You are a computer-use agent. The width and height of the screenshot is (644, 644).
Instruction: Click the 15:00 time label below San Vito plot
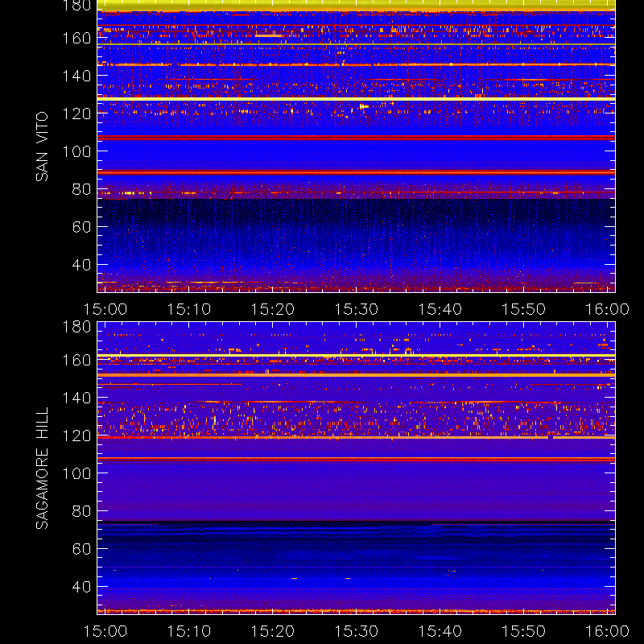pos(105,309)
